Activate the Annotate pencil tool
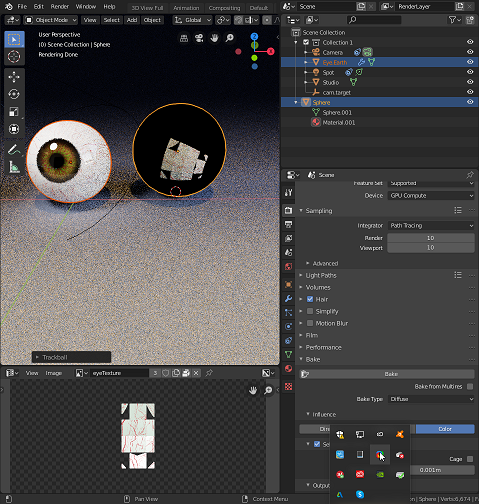Image resolution: width=479 pixels, height=504 pixels. tap(14, 150)
